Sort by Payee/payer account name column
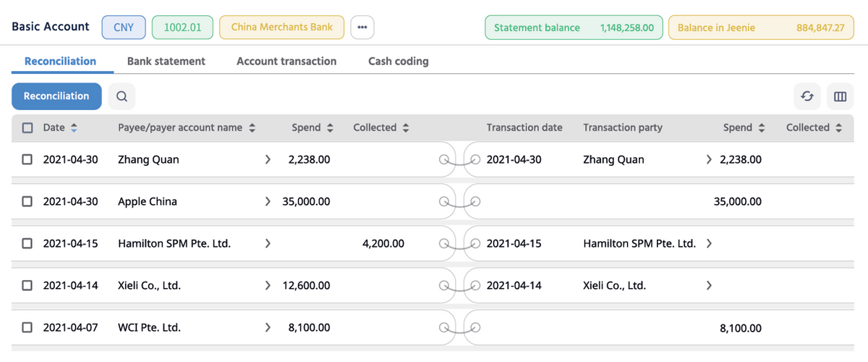The image size is (868, 362). coord(252,128)
